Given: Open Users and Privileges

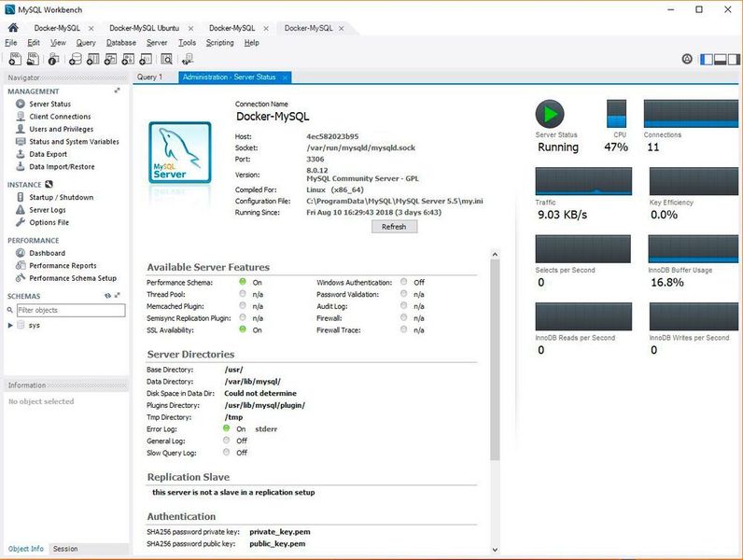Looking at the screenshot, I should [61, 129].
